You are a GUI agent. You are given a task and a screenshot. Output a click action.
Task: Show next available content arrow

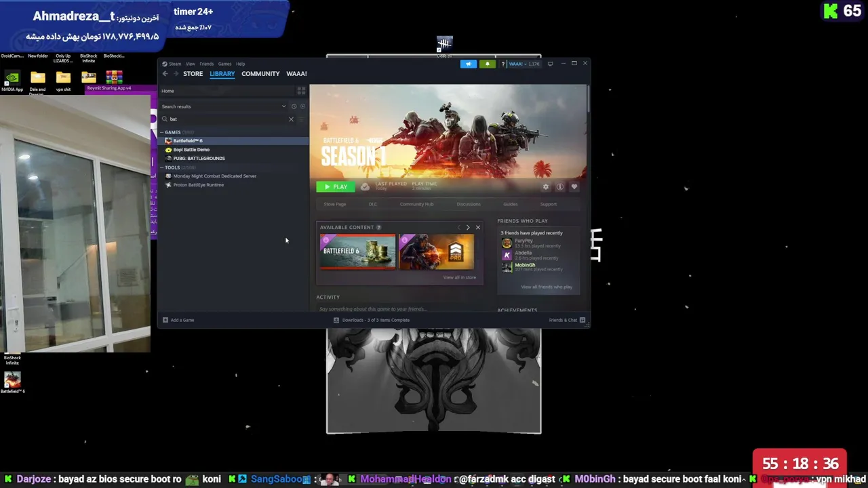pyautogui.click(x=467, y=228)
